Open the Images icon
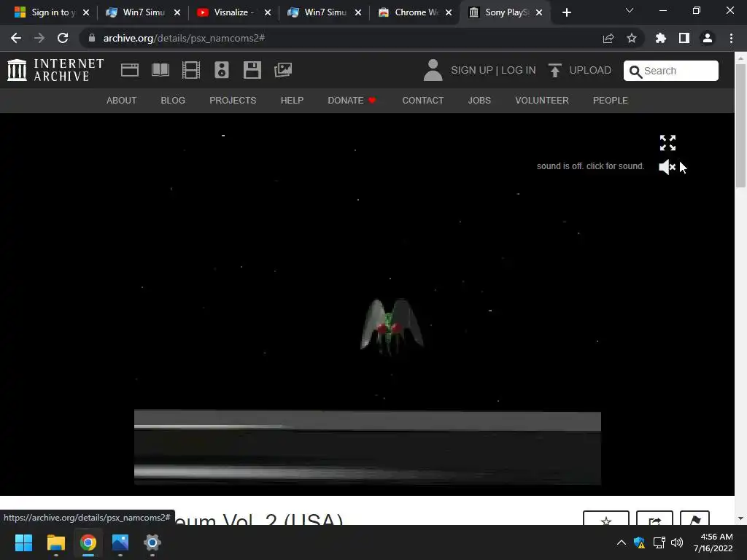 283,70
